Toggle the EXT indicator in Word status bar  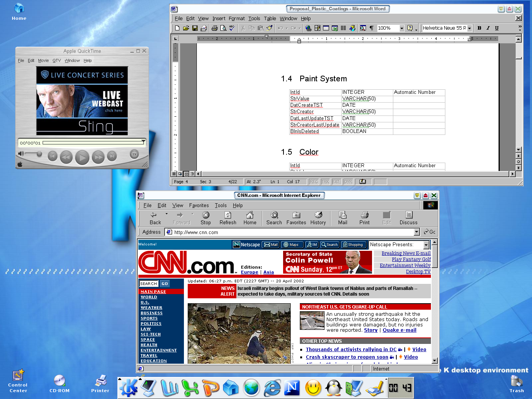336,182
